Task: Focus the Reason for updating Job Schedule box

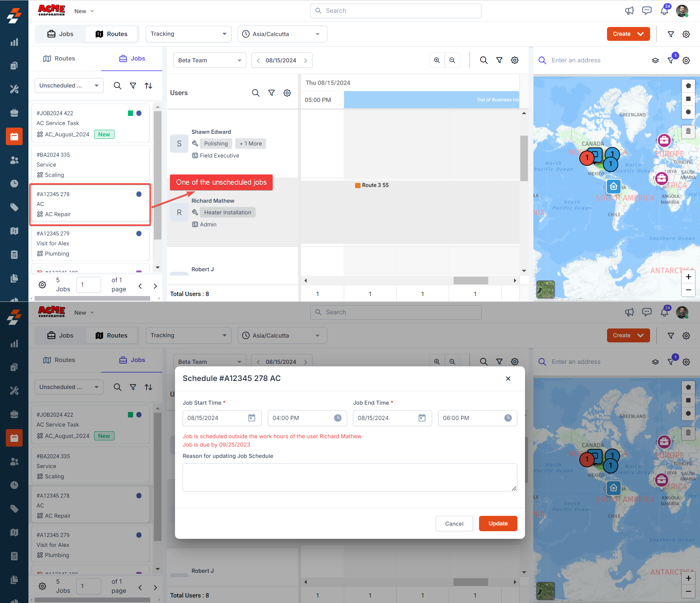Action: point(349,477)
